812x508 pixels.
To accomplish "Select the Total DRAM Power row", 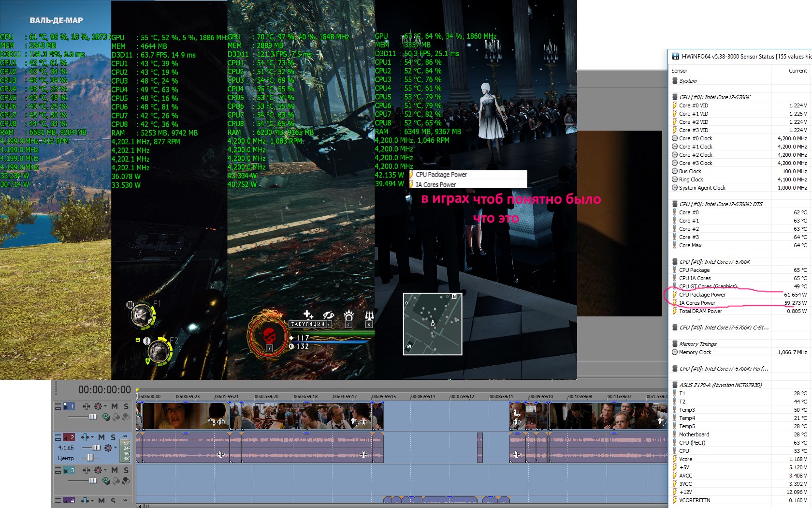I will tap(739, 311).
